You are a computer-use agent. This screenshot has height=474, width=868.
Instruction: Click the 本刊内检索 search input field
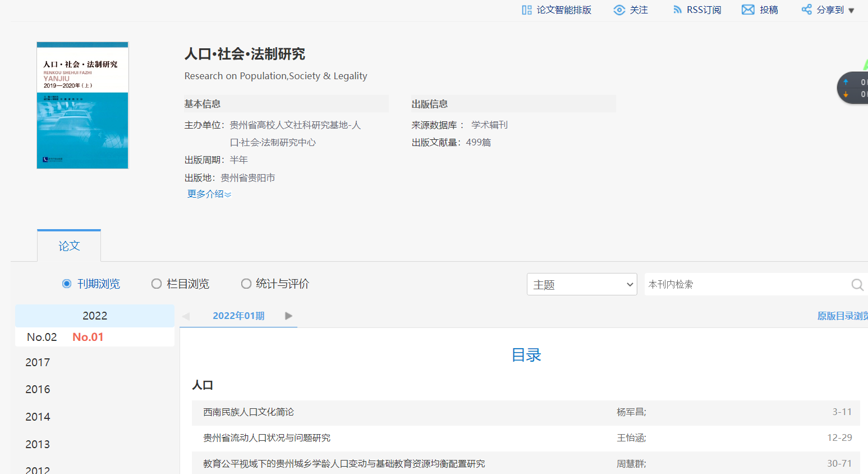coord(745,285)
